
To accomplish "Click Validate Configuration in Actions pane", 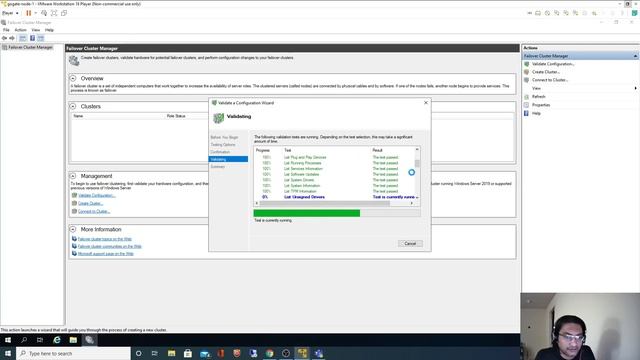I will click(553, 64).
